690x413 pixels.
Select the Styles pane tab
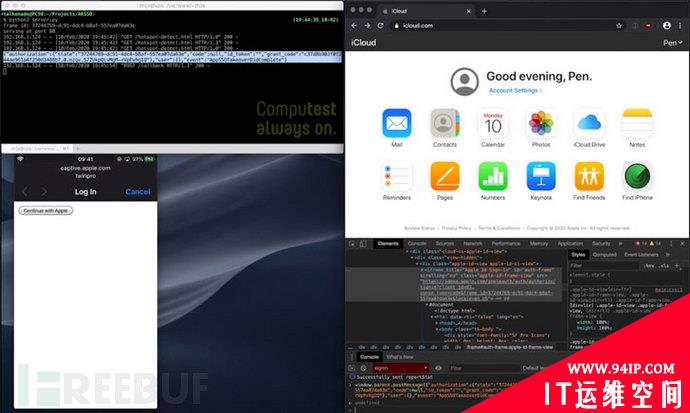coord(578,255)
